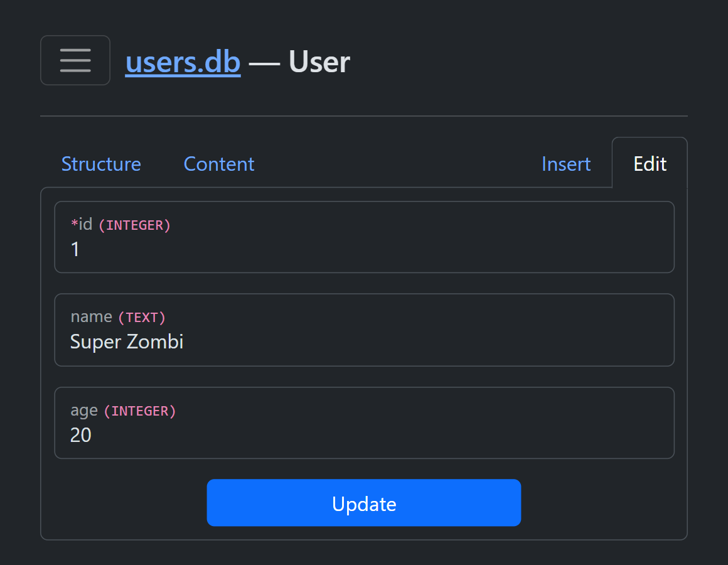Switch to the Structure tab
728x565 pixels.
pos(100,164)
